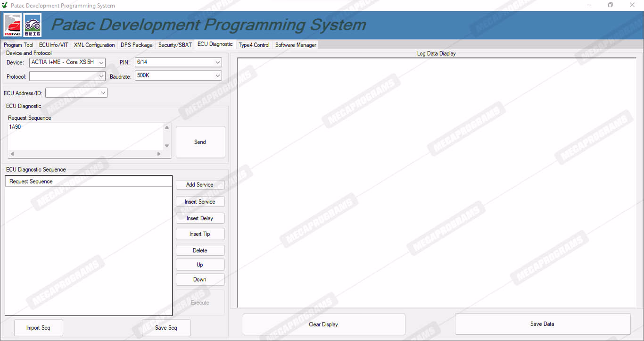Open the XML Configuration tab
644x341 pixels.
[x=94, y=45]
